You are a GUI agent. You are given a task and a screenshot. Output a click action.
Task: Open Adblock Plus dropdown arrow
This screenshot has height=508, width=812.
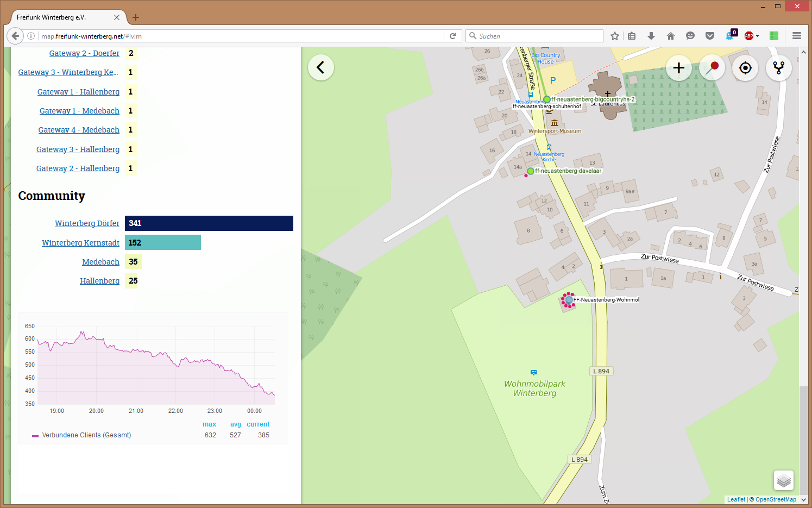pyautogui.click(x=758, y=36)
